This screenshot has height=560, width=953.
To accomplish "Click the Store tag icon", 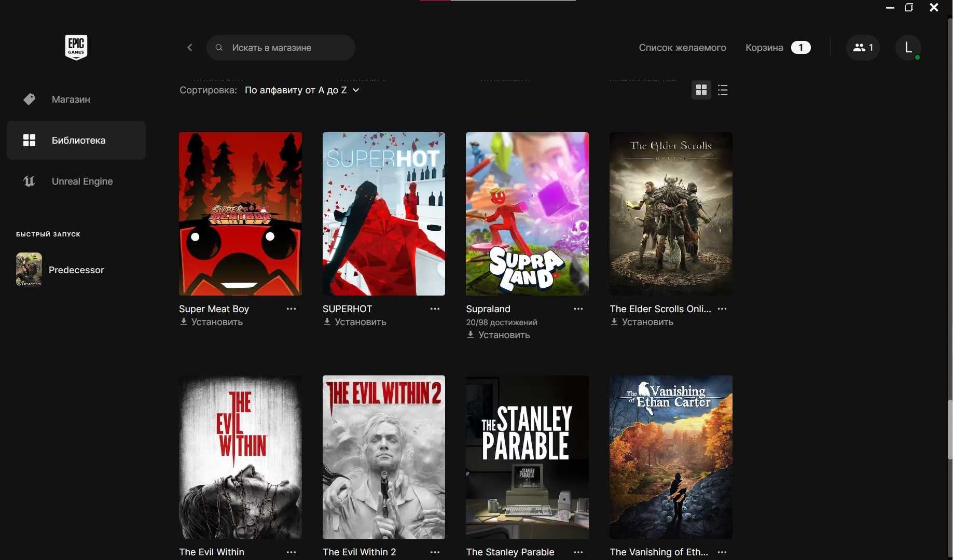I will [30, 99].
